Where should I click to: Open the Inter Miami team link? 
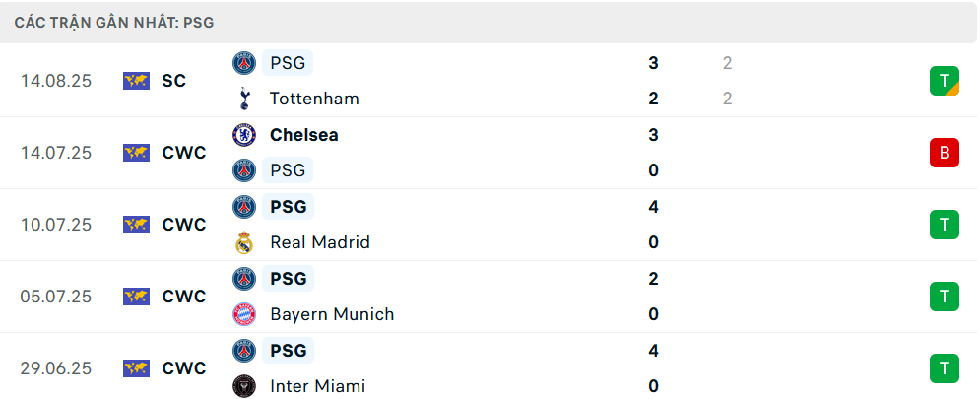pyautogui.click(x=317, y=386)
